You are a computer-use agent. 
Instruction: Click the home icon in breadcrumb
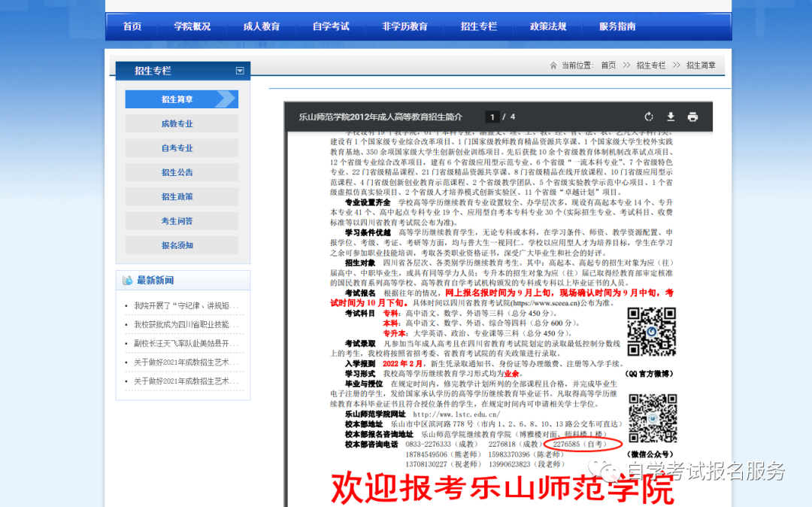pyautogui.click(x=553, y=65)
